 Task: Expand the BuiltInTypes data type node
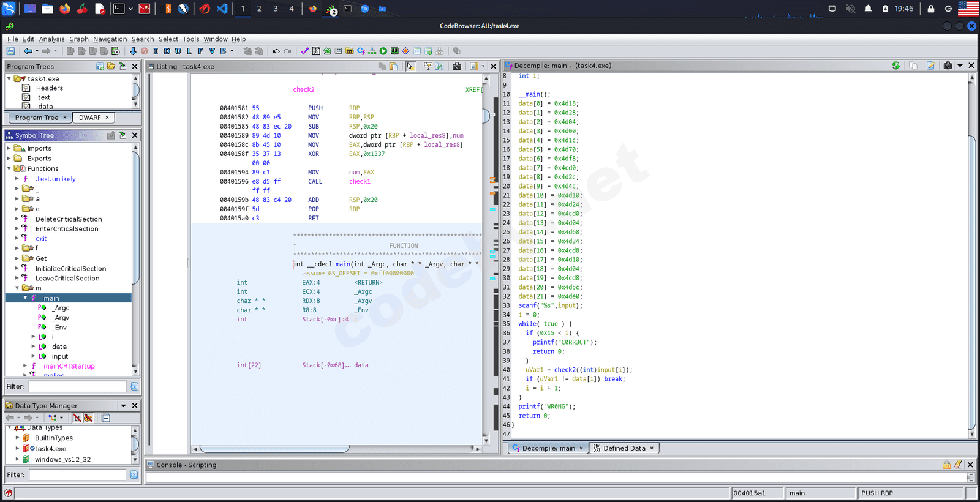tap(17, 438)
